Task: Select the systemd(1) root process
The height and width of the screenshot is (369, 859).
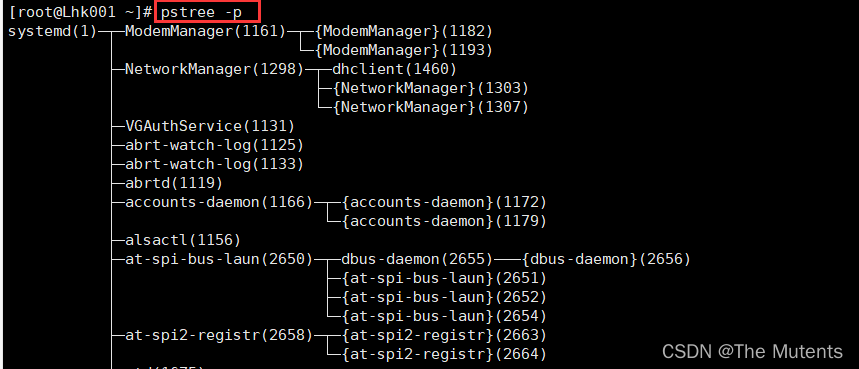Action: 52,32
